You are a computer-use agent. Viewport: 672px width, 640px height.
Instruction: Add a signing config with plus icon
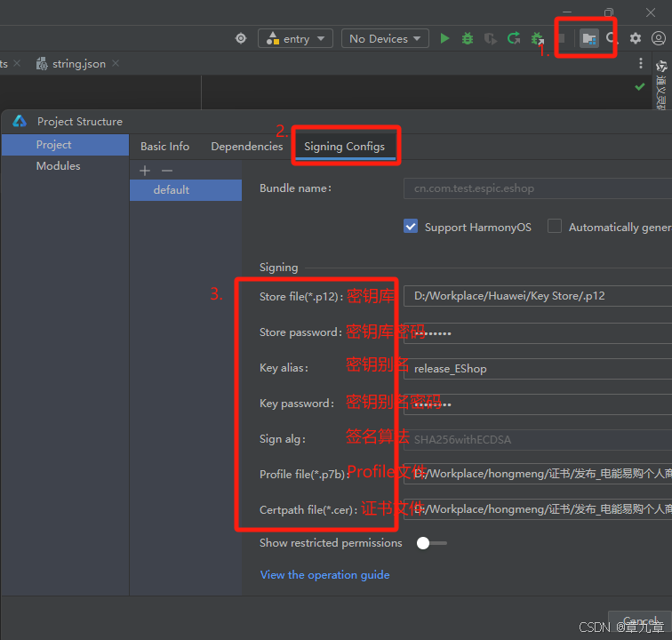145,171
